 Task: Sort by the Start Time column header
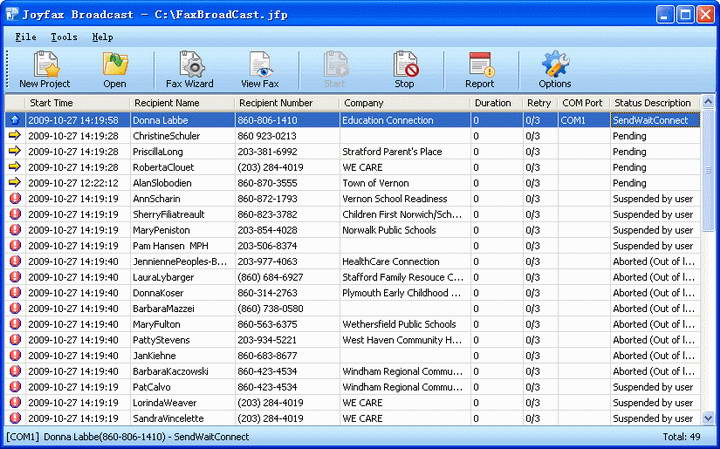pyautogui.click(x=75, y=103)
